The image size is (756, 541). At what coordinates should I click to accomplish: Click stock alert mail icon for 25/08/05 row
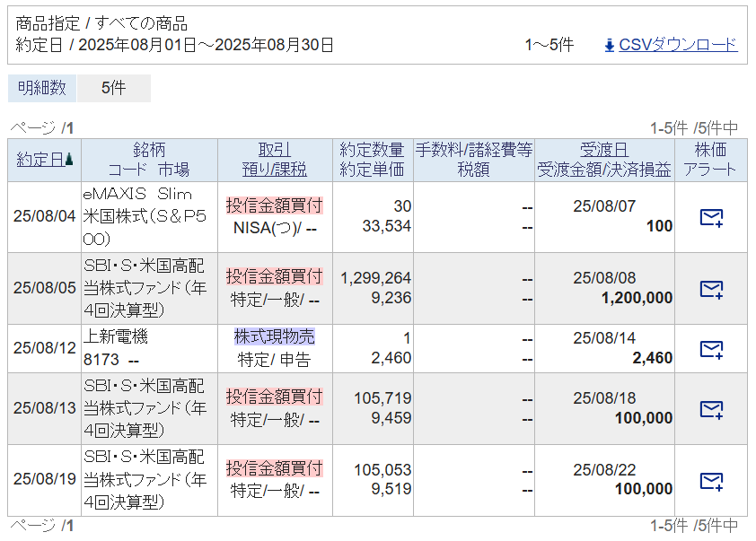click(x=711, y=290)
